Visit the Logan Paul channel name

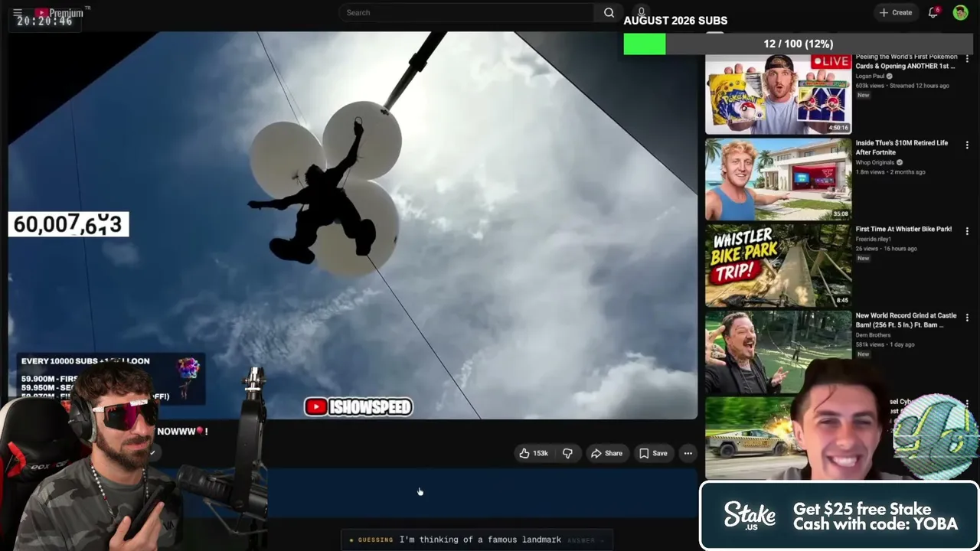[870, 77]
